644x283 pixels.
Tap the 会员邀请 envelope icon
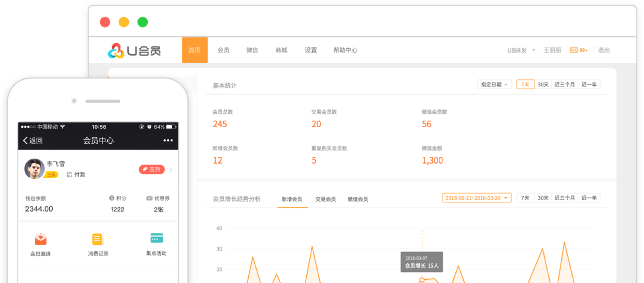click(40, 239)
